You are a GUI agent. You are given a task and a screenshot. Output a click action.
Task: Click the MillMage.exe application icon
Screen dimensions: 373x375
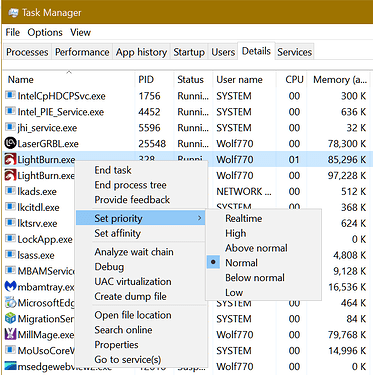[10, 334]
